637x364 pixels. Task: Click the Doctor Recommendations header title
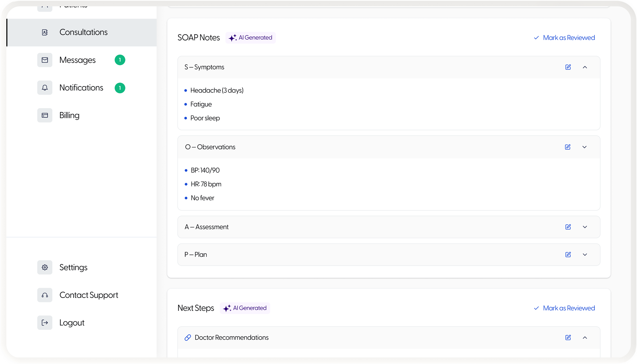[x=232, y=338]
